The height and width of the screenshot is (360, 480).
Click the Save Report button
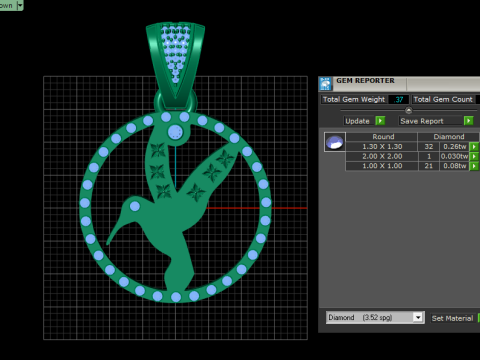tap(431, 121)
